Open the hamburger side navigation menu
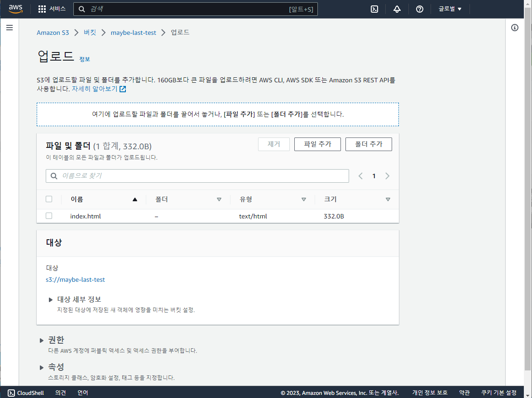532x398 pixels. point(10,28)
